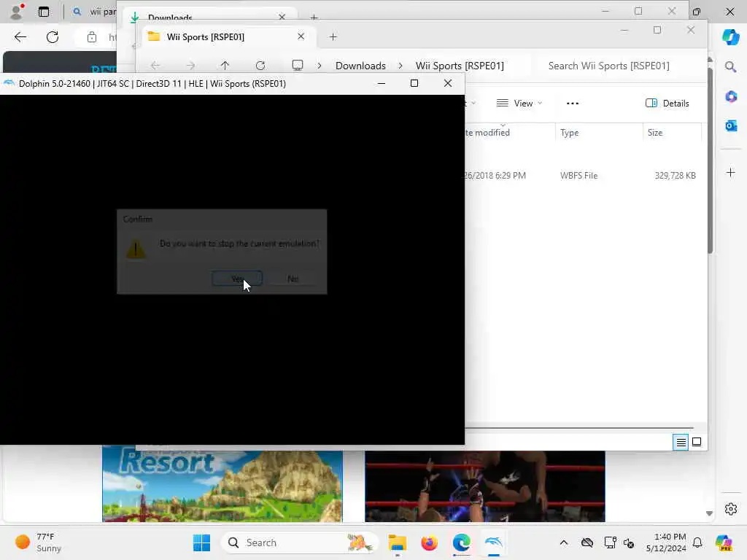Click the warning triangle icon in Confirm dialog
747x560 pixels.
(x=136, y=249)
